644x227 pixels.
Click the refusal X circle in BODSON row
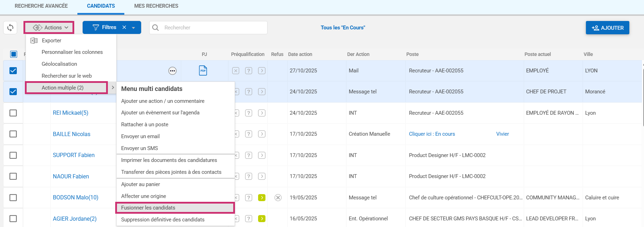pos(278,198)
